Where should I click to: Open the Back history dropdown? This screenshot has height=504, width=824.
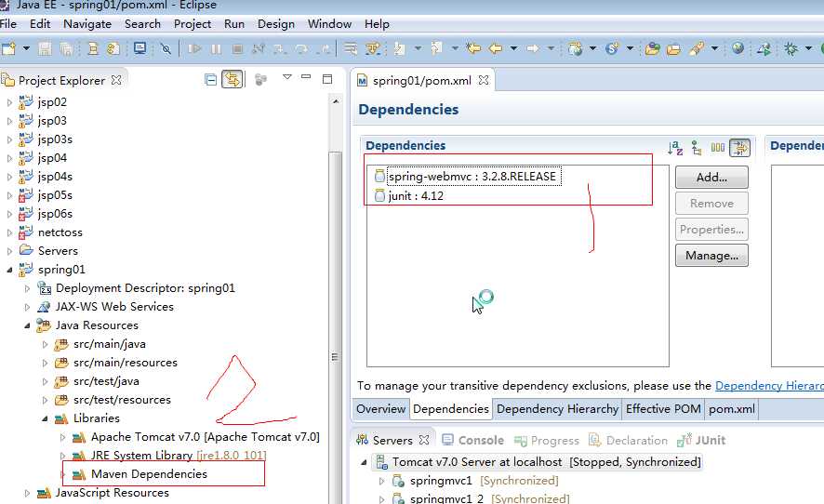(x=513, y=49)
